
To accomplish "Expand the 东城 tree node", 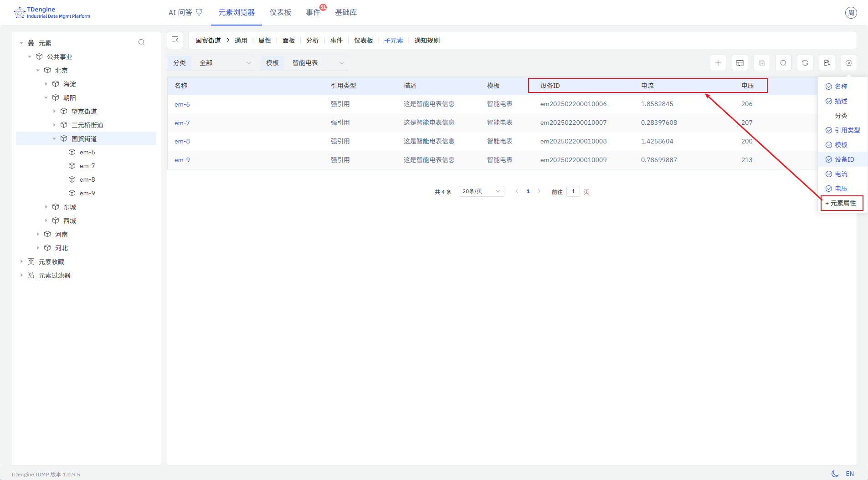I will [46, 207].
